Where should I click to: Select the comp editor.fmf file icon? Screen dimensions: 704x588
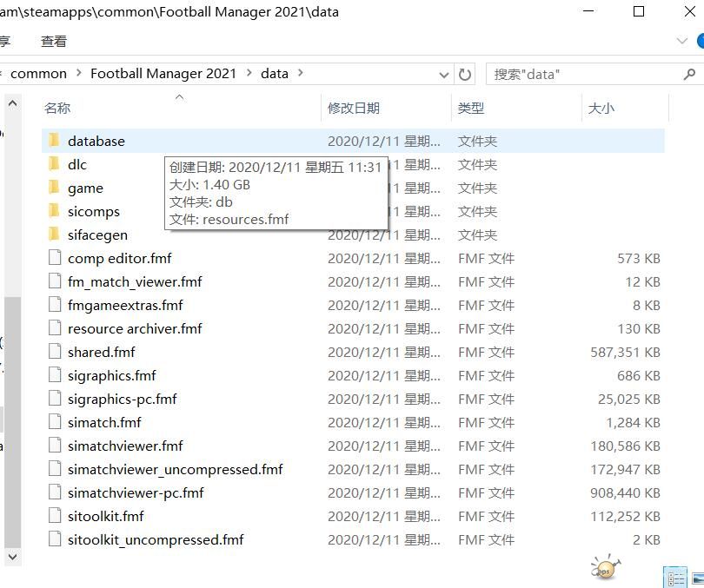[55, 258]
